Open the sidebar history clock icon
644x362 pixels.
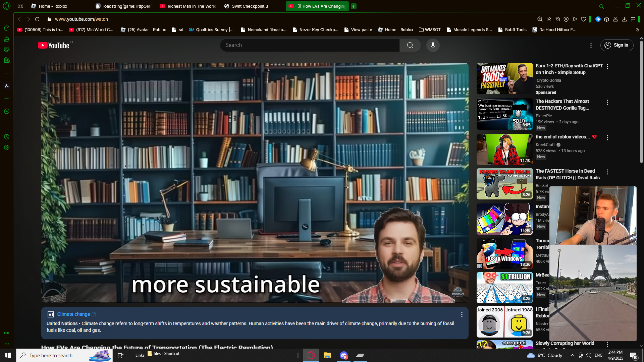(6, 137)
